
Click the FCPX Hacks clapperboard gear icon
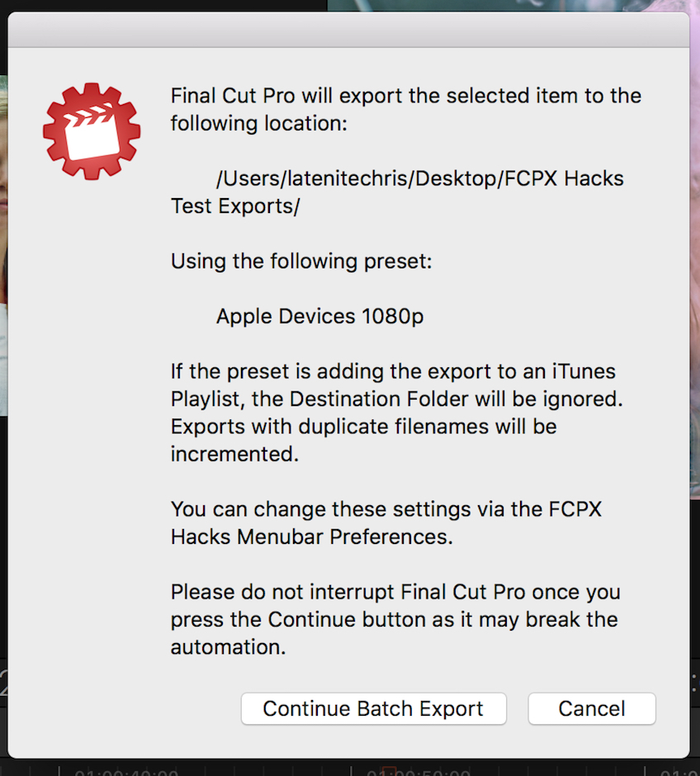92,130
